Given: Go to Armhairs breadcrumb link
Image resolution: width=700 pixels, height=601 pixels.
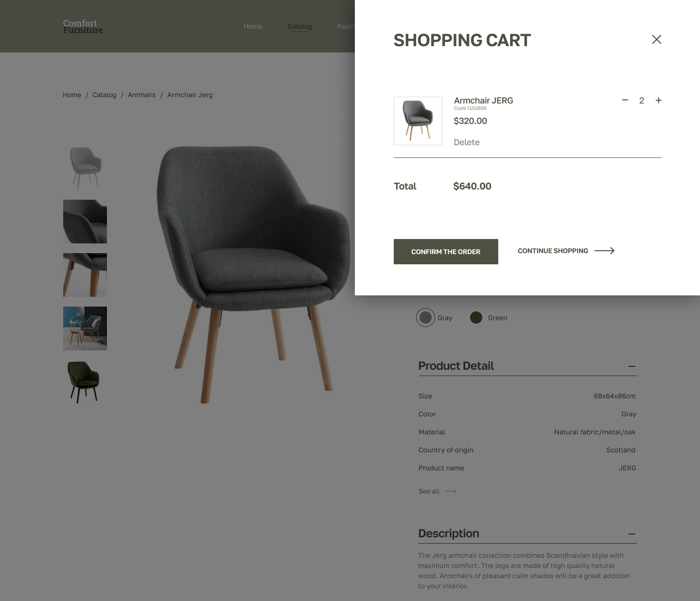Looking at the screenshot, I should (141, 95).
